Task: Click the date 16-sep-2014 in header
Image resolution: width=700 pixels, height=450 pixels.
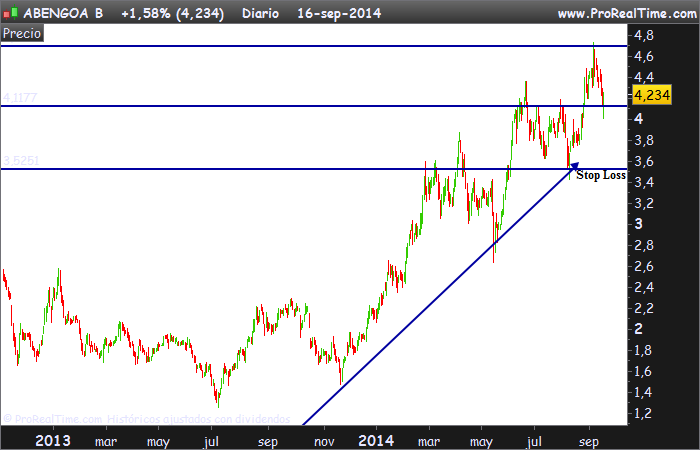Action: pos(339,13)
